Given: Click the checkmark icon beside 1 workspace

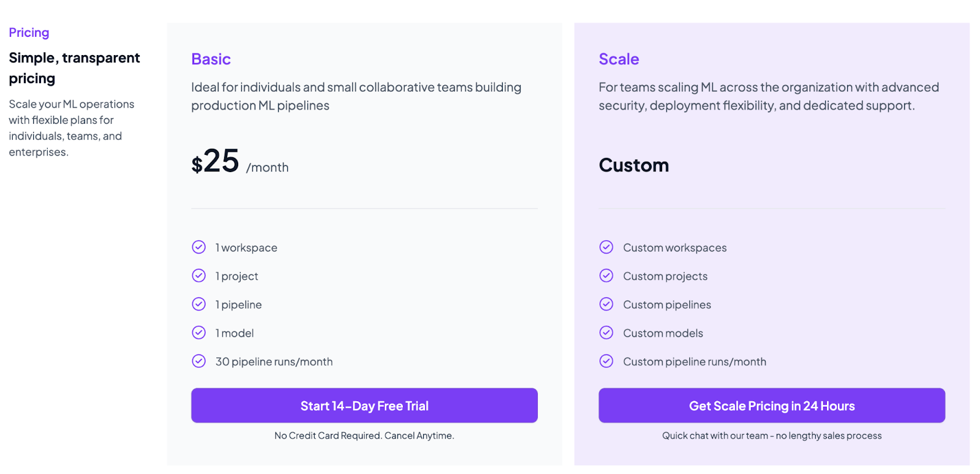Looking at the screenshot, I should [x=199, y=247].
